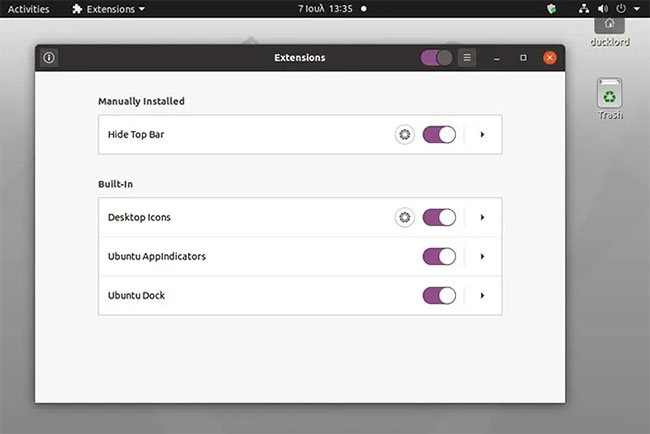Screen dimensions: 650x434
Task: Click the green shield tray icon
Action: pos(551,9)
